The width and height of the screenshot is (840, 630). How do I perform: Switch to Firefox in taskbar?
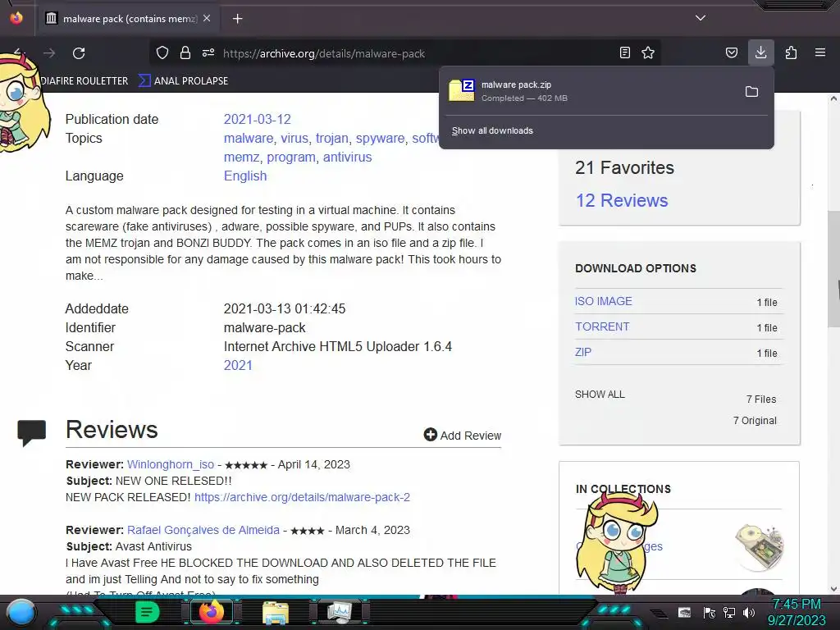point(211,612)
